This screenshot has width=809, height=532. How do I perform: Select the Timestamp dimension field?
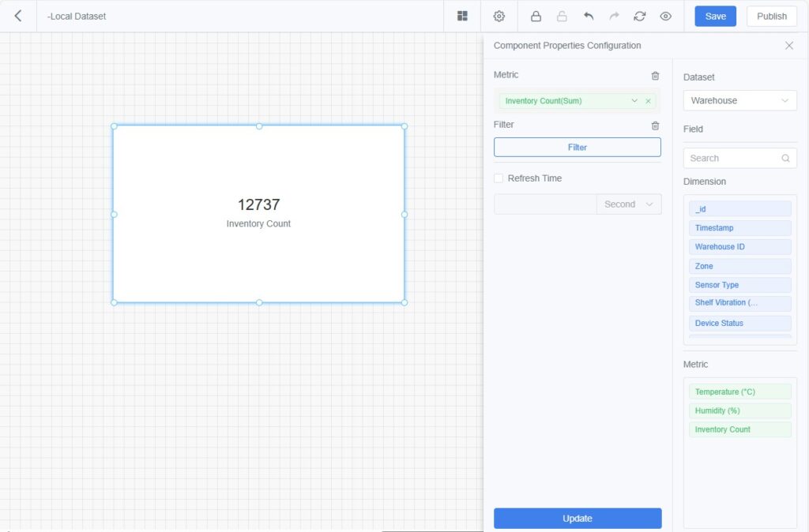(x=739, y=228)
